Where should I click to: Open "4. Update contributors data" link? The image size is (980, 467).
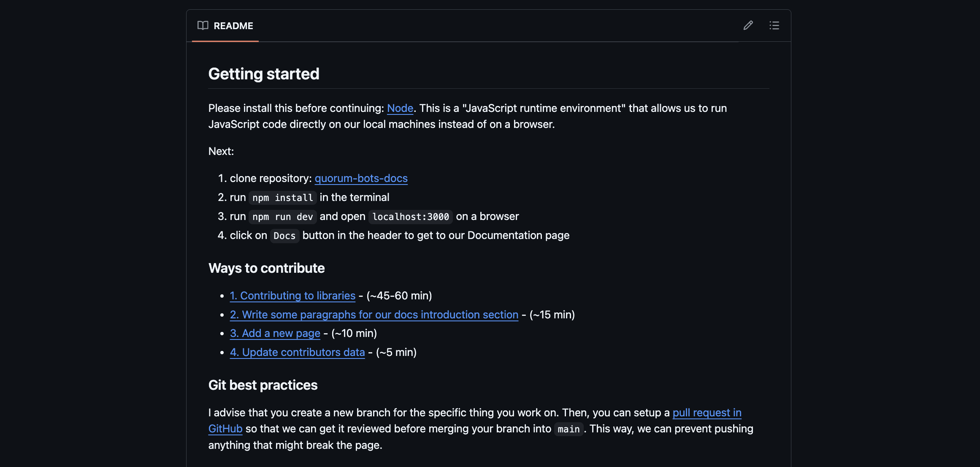(297, 352)
